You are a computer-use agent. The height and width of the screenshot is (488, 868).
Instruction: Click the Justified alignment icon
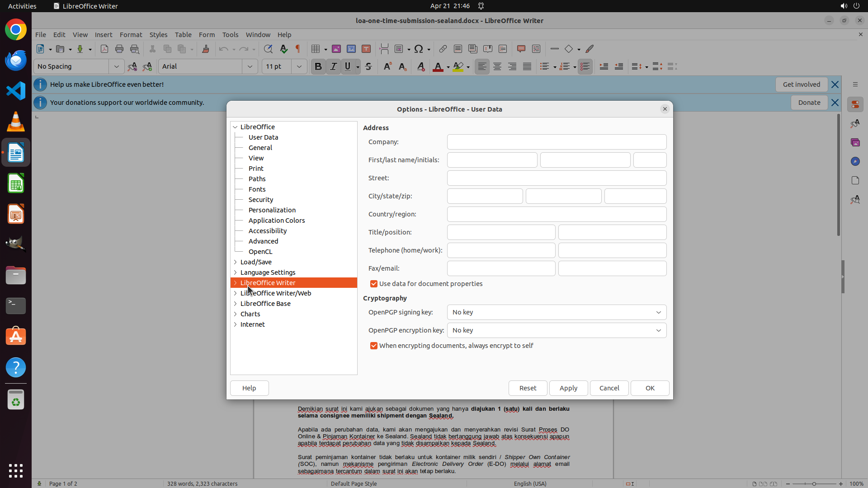coord(527,66)
